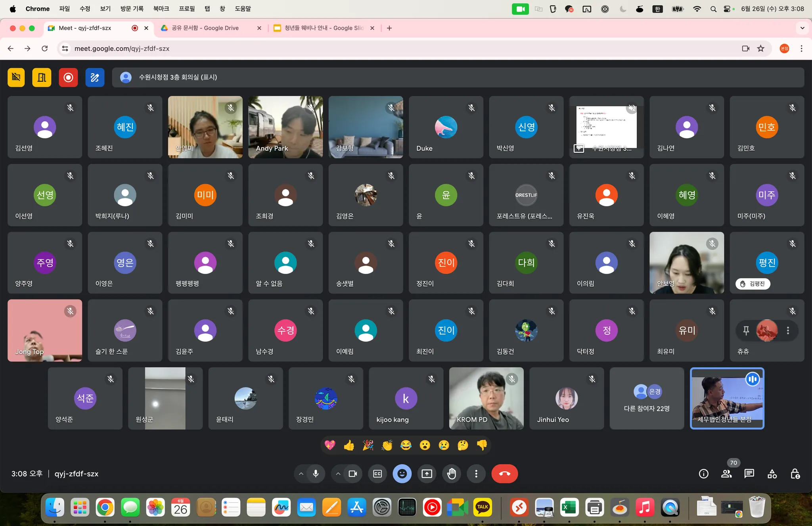Open the three-dot more options menu
The image size is (812, 526).
coord(476,474)
